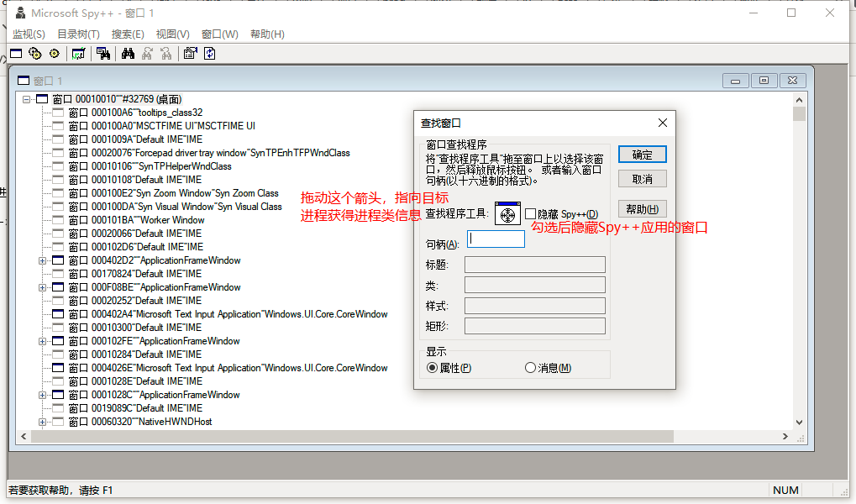Select tree row 00170824 Default IME

(135, 274)
